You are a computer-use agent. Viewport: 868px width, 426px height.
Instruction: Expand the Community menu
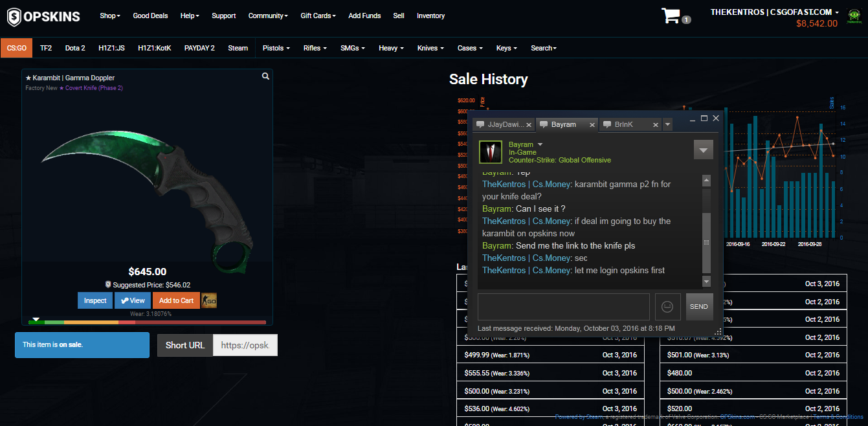coord(268,16)
